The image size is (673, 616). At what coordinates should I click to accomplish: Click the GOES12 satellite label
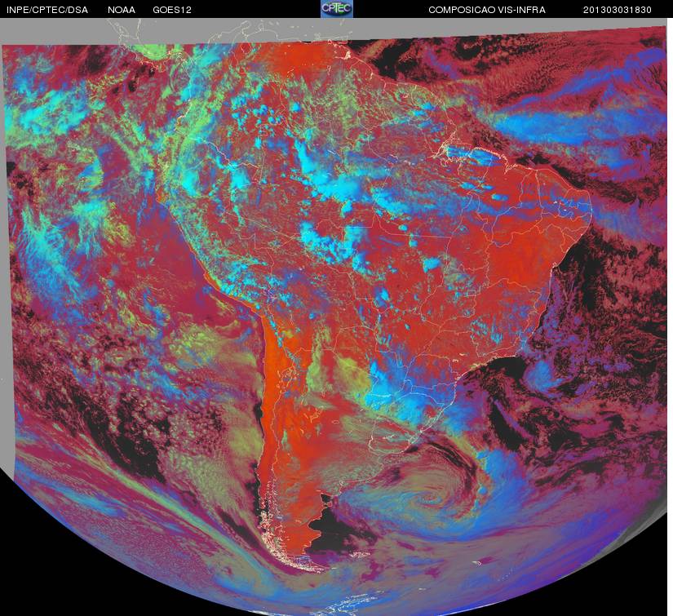(x=172, y=10)
